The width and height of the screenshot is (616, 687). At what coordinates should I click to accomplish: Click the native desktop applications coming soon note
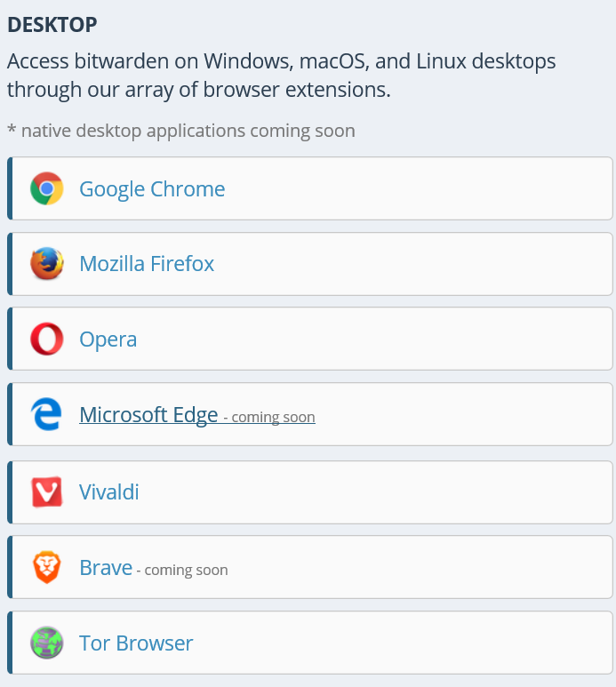[x=181, y=131]
